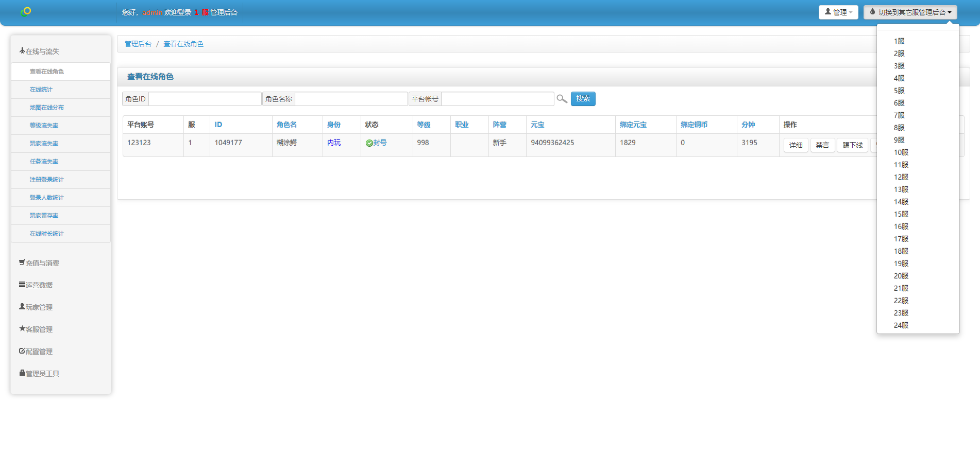
Task: Open 客服管理 via its star icon
Action: 22,329
